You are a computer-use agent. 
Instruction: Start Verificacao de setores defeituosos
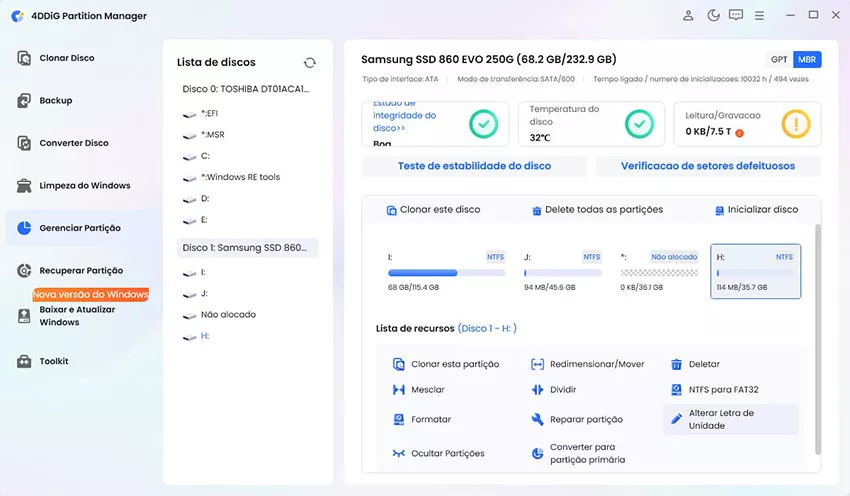708,166
